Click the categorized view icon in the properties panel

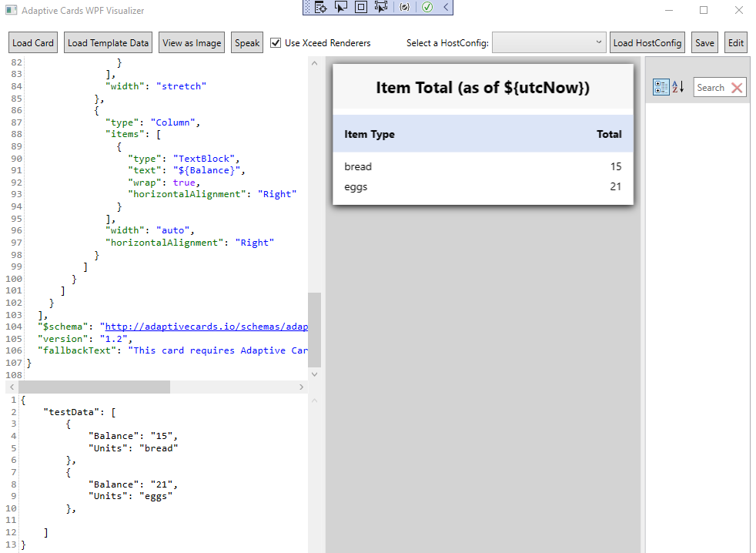(x=660, y=86)
